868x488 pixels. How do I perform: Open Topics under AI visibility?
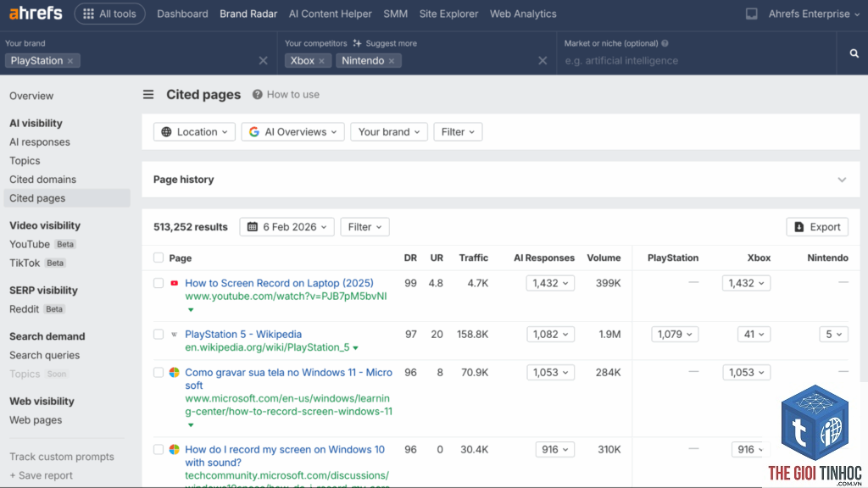coord(25,160)
